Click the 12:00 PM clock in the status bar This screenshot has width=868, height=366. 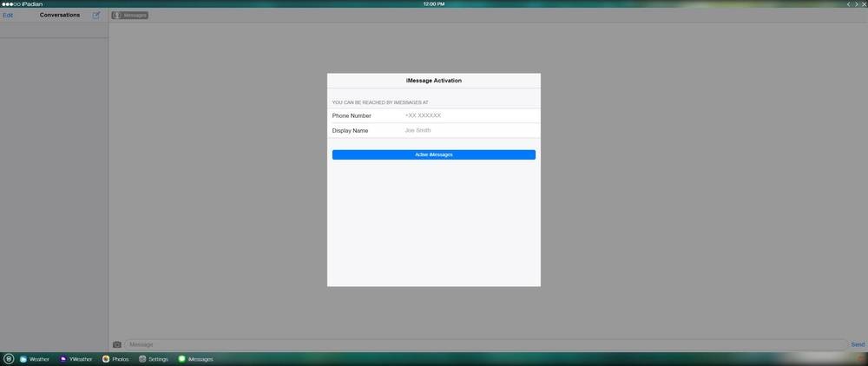[433, 3]
